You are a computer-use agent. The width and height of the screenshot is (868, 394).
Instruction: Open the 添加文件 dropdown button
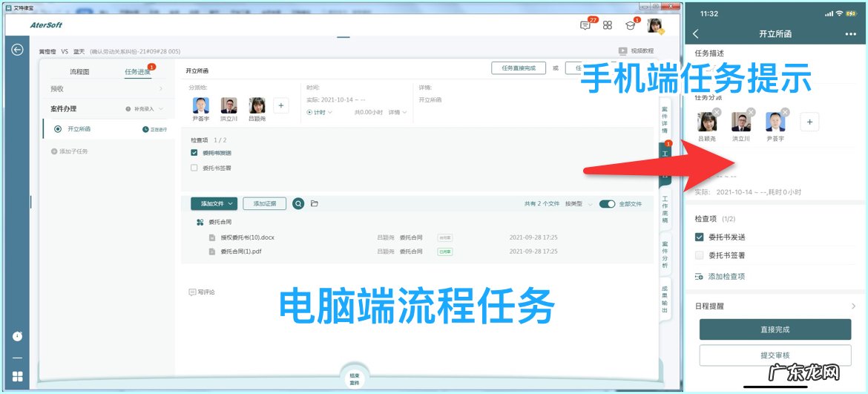click(x=214, y=203)
